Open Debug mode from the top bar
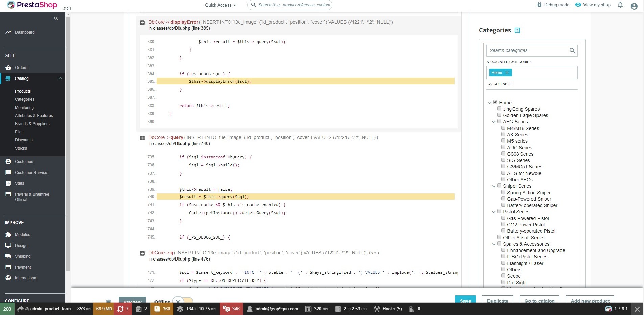The height and width of the screenshot is (315, 644). click(552, 5)
